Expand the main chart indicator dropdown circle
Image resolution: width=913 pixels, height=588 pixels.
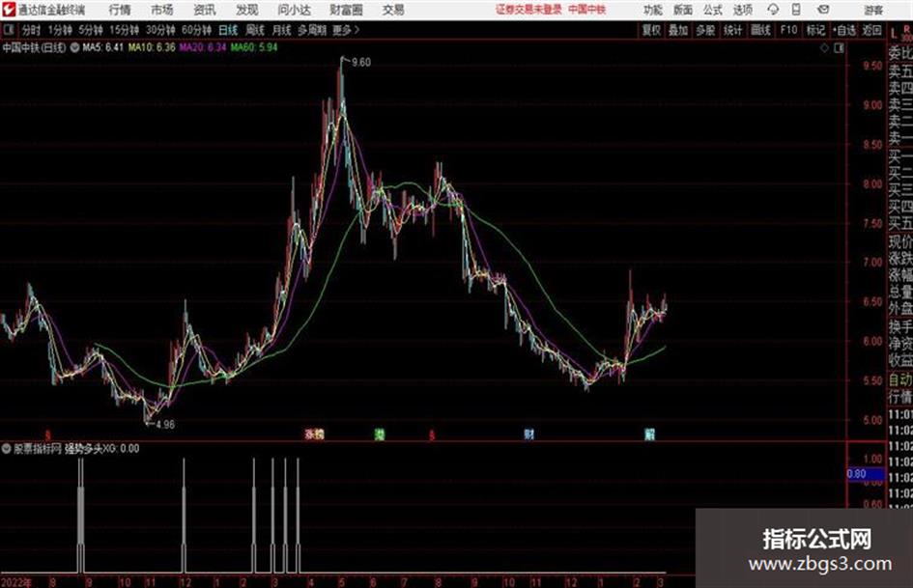(74, 47)
